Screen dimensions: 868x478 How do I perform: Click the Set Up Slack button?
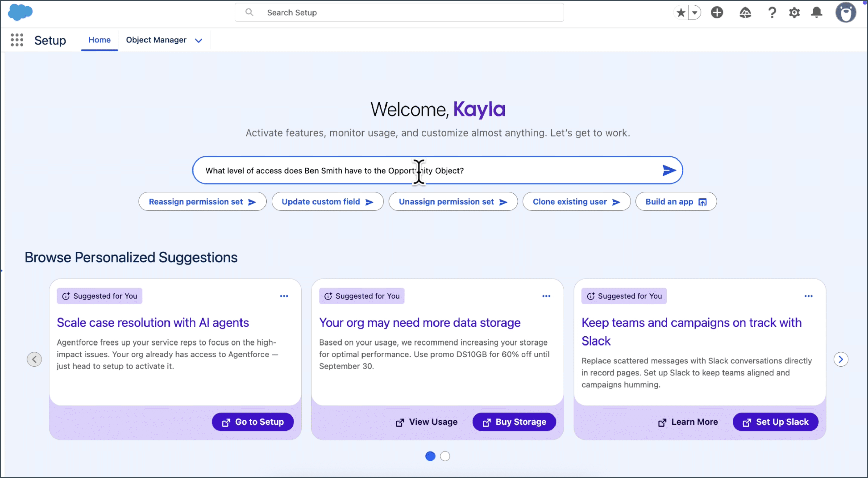tap(775, 422)
